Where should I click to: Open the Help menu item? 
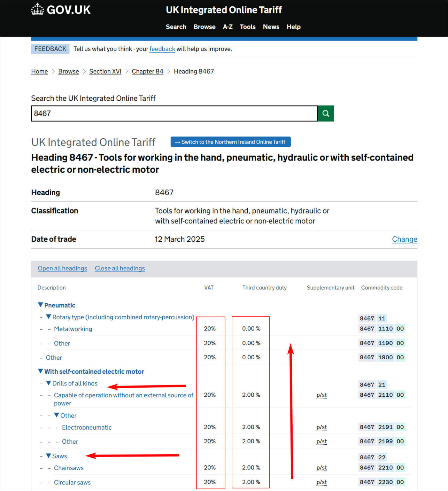[293, 27]
